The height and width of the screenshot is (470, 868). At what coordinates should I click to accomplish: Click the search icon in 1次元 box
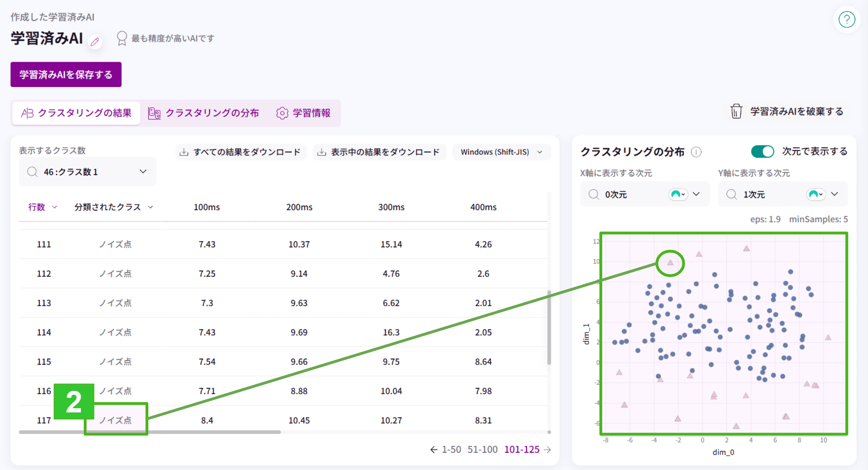click(732, 194)
